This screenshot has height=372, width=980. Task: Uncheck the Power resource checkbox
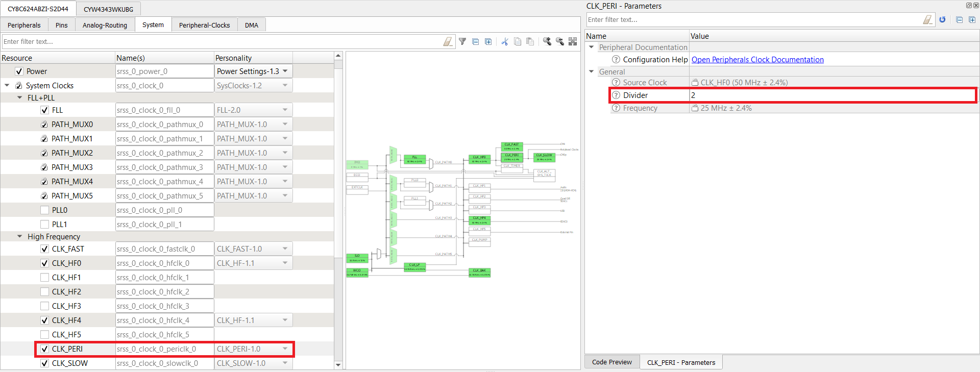(19, 71)
